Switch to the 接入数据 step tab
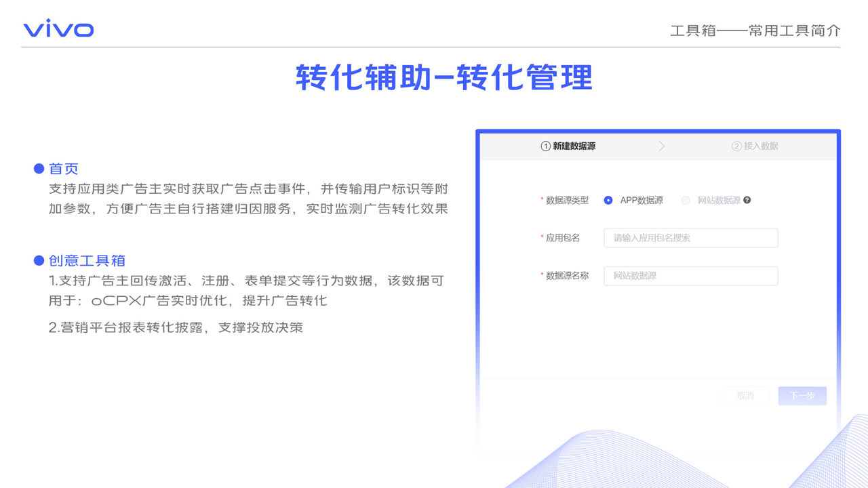The image size is (868, 488). (x=761, y=146)
